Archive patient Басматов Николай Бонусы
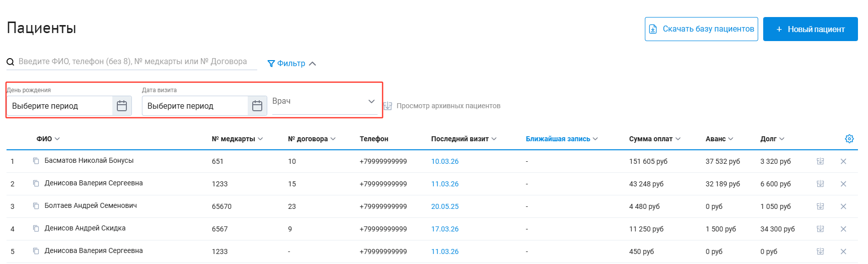Screen dimensions: 868x264 point(820,161)
